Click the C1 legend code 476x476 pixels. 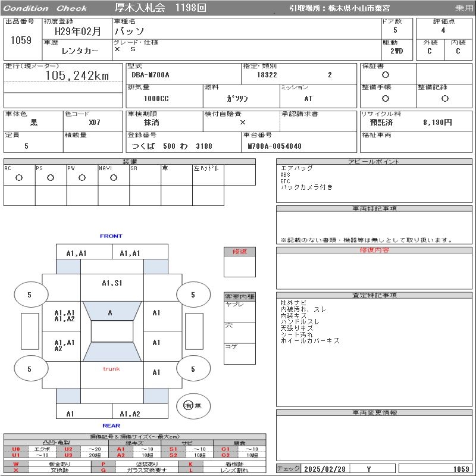tap(226, 449)
